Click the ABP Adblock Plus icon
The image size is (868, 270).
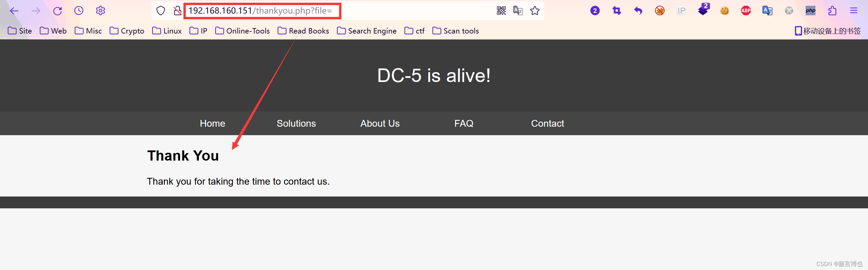(x=746, y=11)
